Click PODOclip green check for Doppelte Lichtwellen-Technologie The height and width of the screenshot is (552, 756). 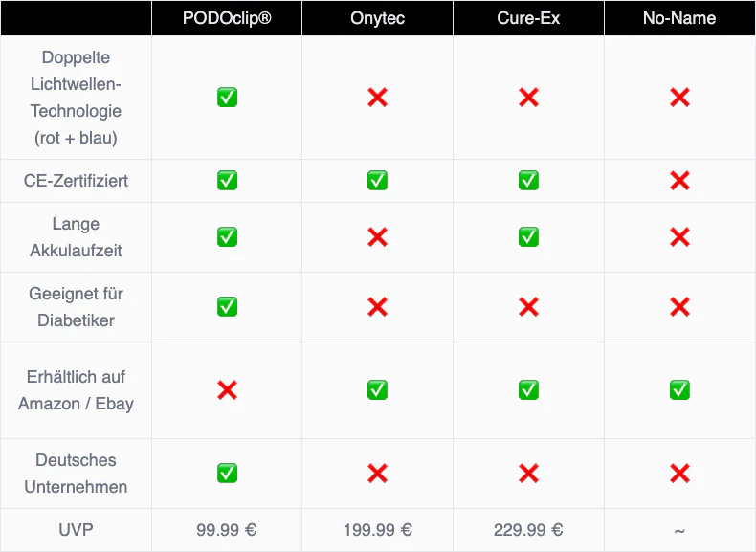click(x=227, y=98)
